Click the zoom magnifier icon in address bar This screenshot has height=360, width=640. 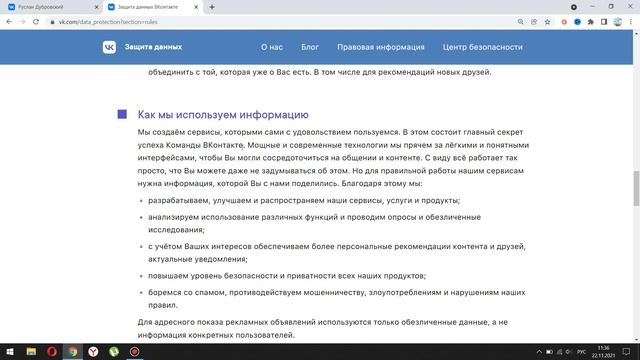coord(520,22)
